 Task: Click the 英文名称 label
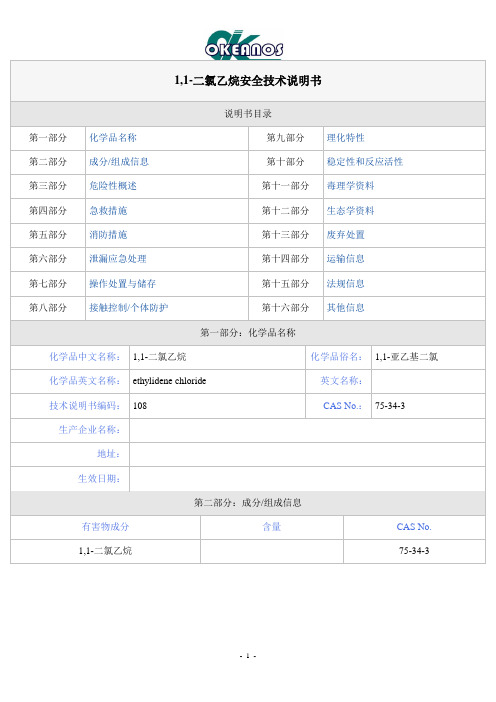342,381
